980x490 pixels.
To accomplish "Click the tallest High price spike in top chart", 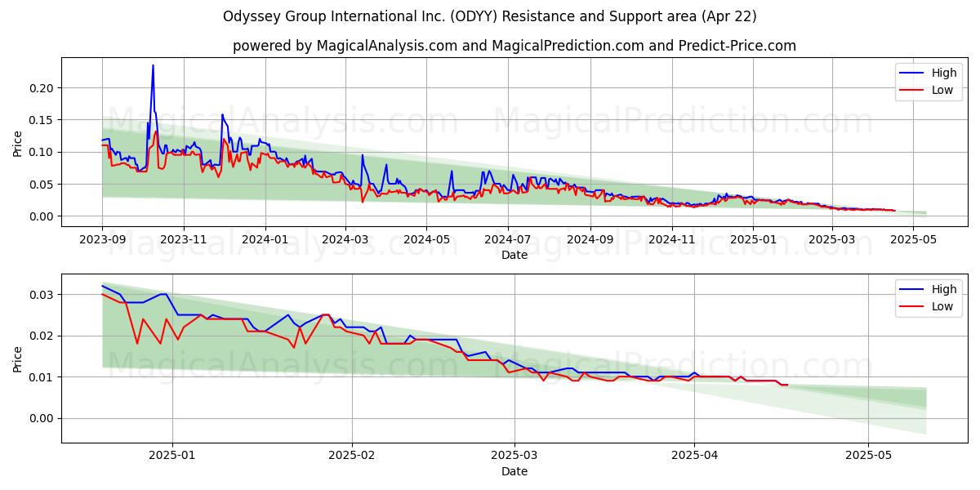I will [153, 66].
